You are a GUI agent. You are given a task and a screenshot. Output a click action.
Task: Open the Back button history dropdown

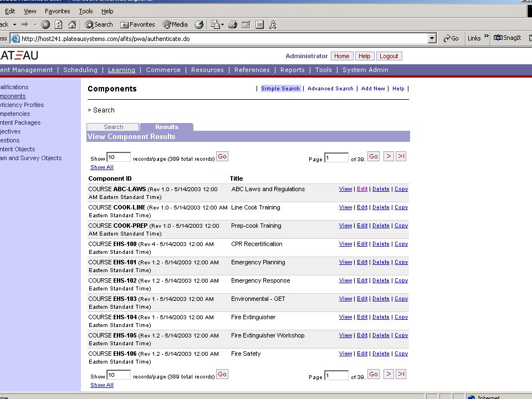14,24
